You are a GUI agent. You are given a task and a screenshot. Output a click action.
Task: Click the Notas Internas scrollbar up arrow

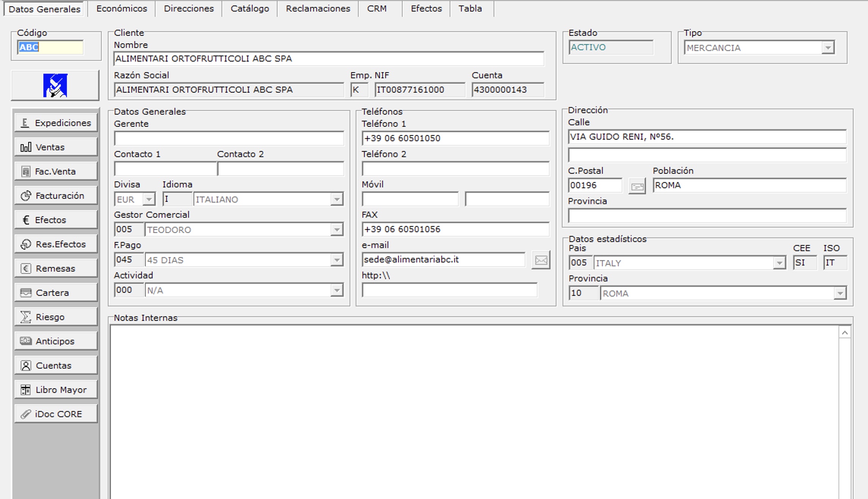[844, 333]
